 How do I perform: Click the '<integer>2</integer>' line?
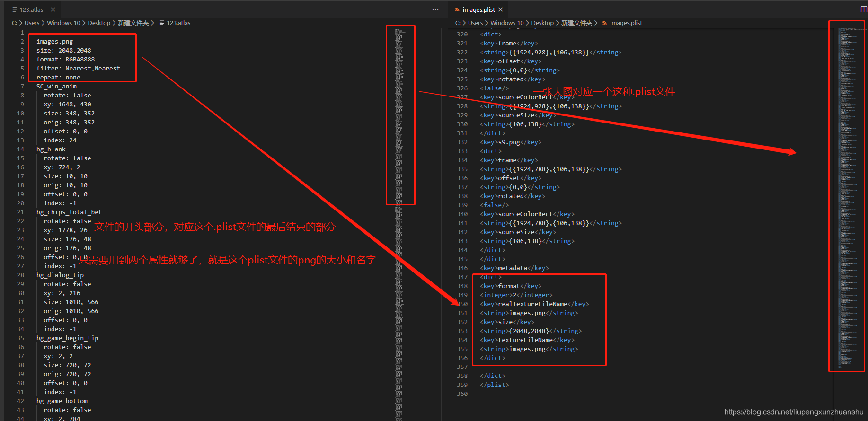516,295
